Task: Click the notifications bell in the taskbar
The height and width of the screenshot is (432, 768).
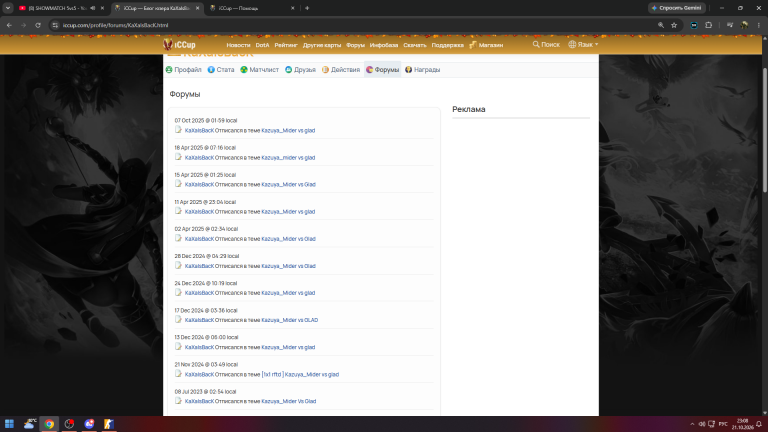Action: pos(759,424)
